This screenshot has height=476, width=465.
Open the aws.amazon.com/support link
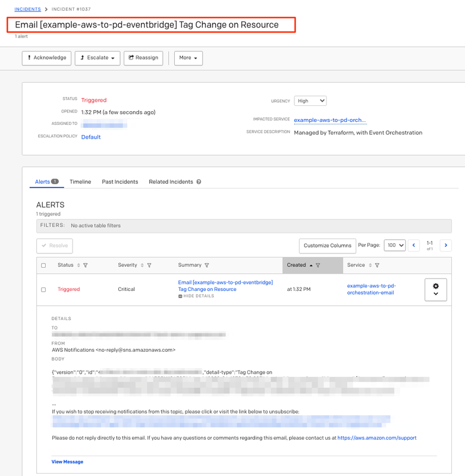(x=377, y=438)
